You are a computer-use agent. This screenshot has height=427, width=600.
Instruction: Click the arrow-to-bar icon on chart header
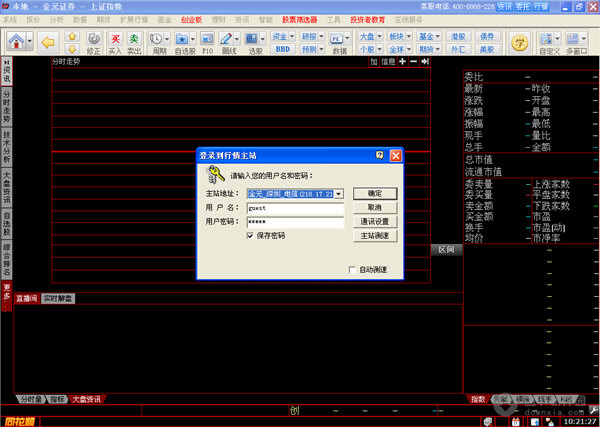425,62
